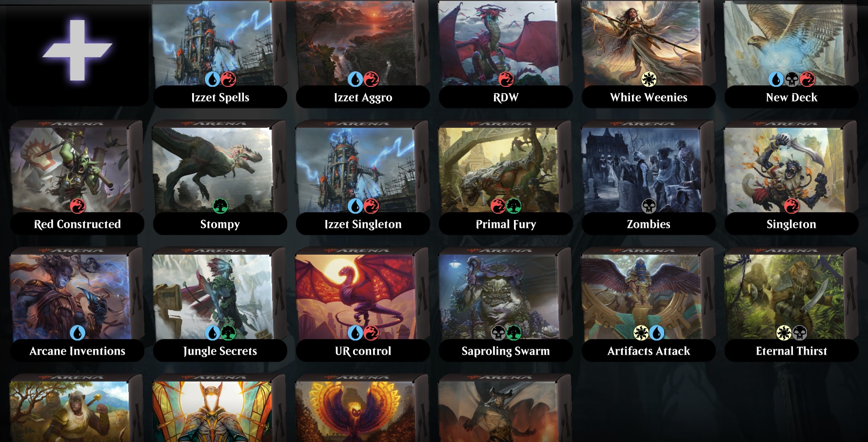Choose the Singleton monkey deck box
The width and height of the screenshot is (868, 442).
(791, 178)
